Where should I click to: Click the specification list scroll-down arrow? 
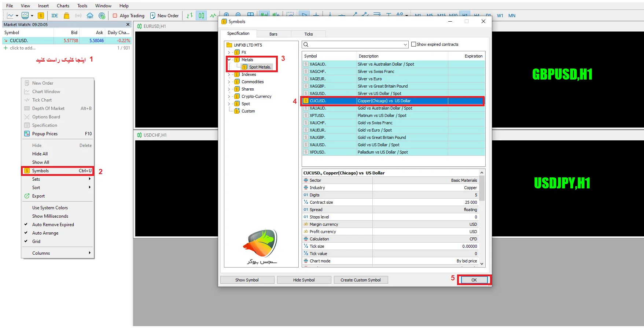coord(482,263)
